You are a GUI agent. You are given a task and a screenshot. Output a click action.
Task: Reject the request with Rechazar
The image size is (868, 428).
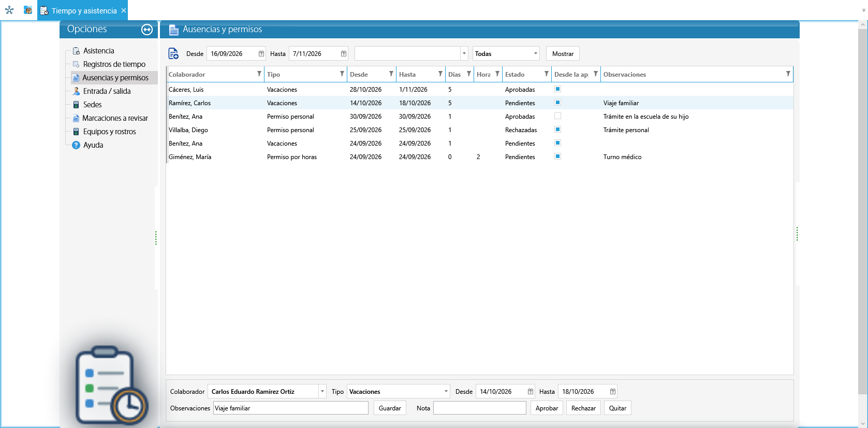click(583, 408)
